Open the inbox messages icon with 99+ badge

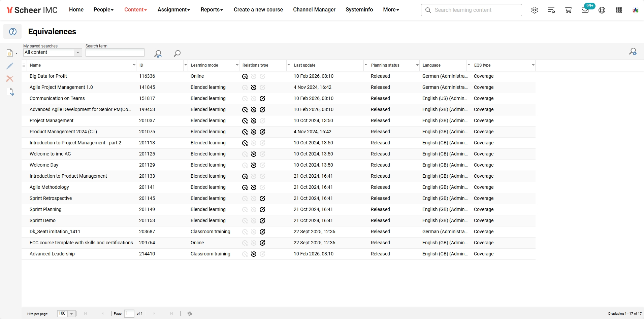coord(585,10)
